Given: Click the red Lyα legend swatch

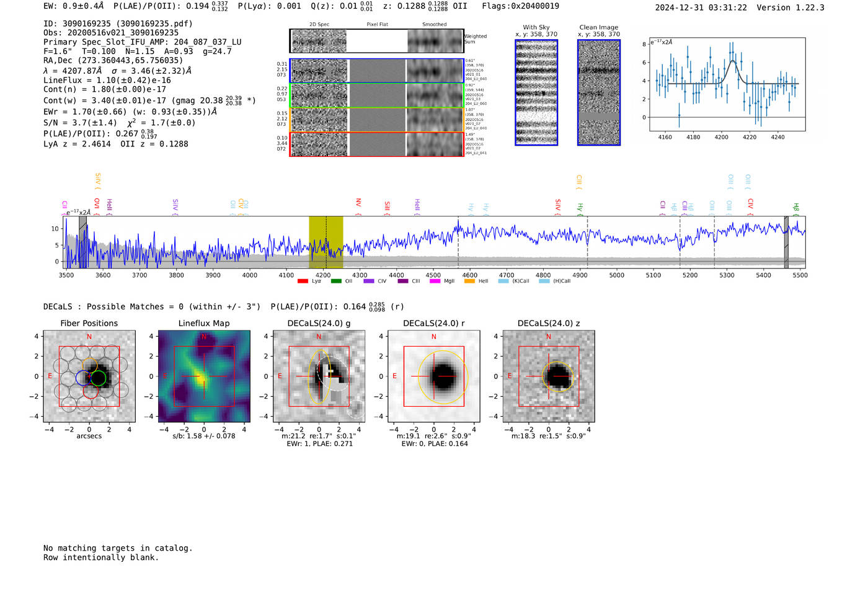Looking at the screenshot, I should tap(303, 281).
